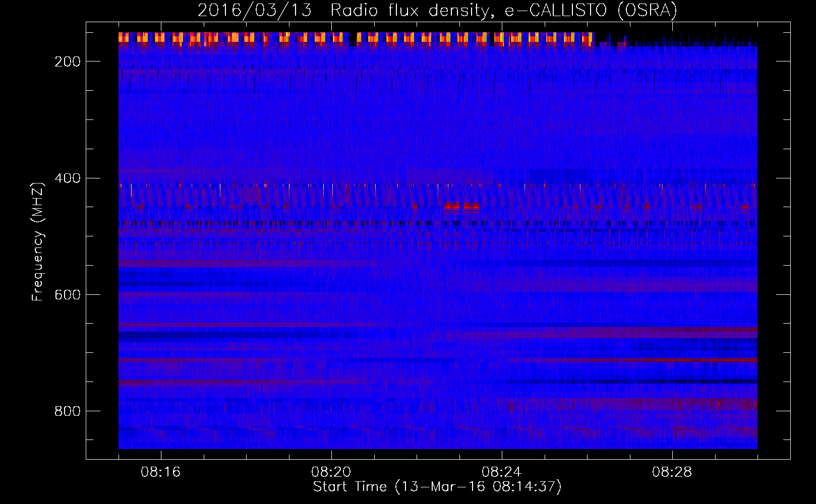
Task: Click the 200 frequency tick label
Action: pos(68,61)
